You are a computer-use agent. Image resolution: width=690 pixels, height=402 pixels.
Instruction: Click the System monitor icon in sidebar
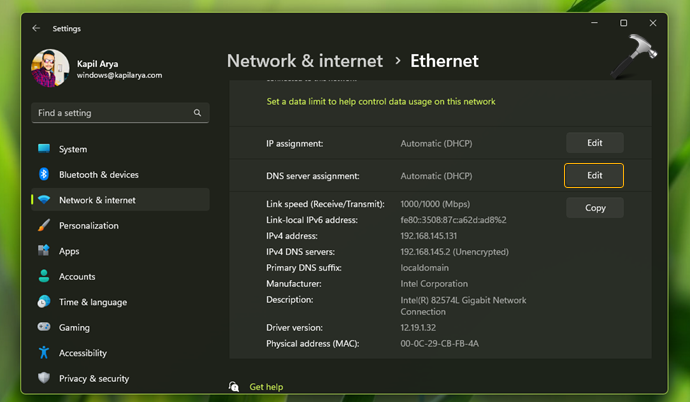(x=44, y=149)
